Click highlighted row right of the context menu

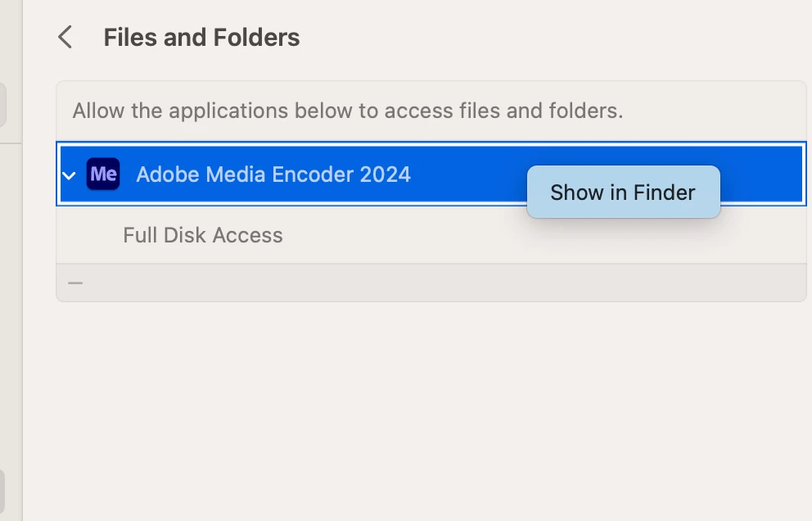(761, 174)
